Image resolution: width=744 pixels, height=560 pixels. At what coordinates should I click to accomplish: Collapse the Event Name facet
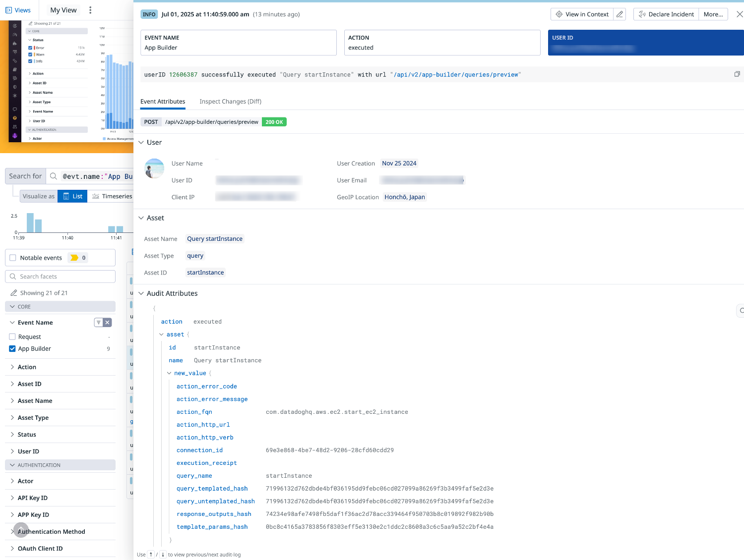[12, 323]
